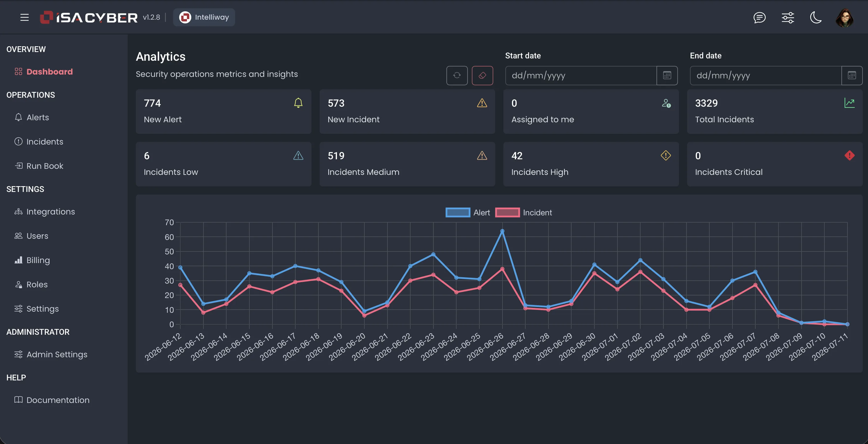Open the New Incident card showing 573

[407, 112]
